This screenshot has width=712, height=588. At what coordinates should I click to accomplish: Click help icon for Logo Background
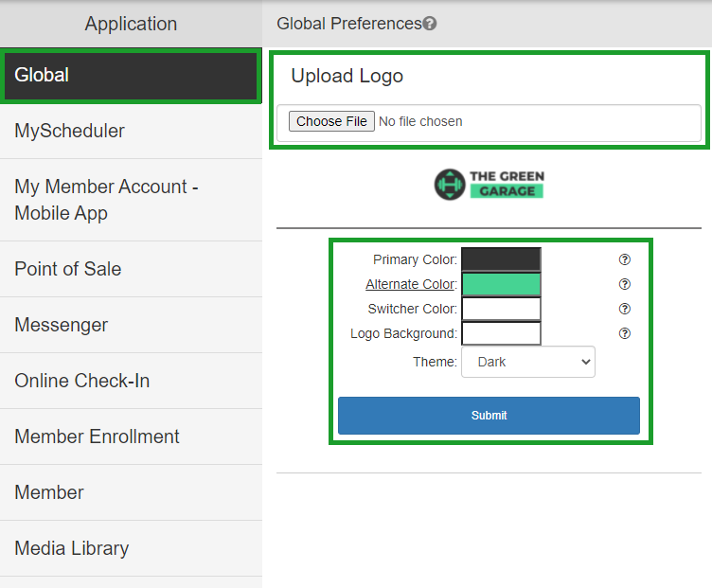point(624,333)
